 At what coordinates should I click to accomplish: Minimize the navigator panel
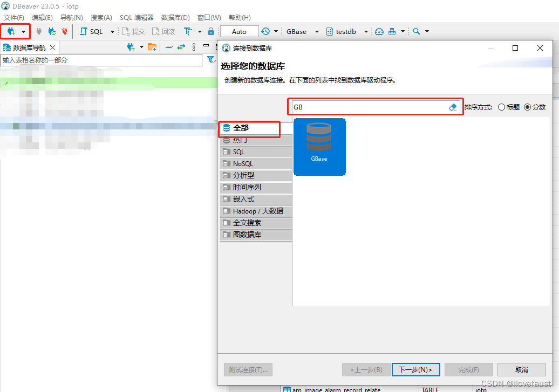click(206, 46)
